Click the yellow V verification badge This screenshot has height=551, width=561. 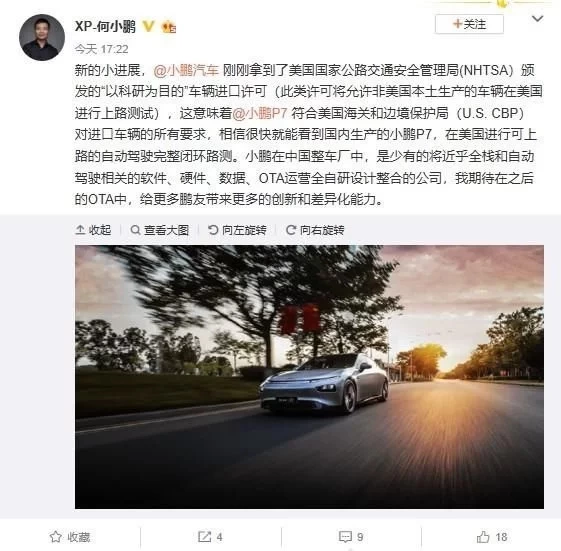pyautogui.click(x=148, y=26)
